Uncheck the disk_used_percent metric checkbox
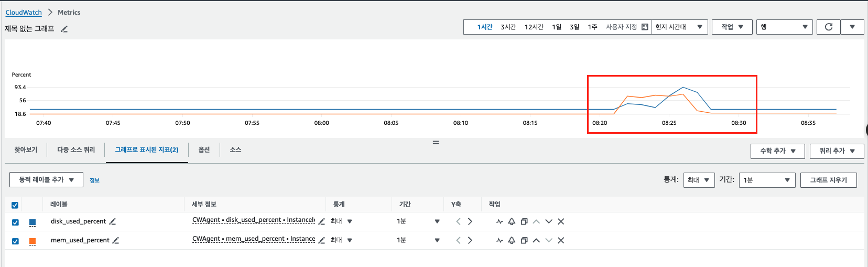Viewport: 868px width, 267px height. [15, 222]
